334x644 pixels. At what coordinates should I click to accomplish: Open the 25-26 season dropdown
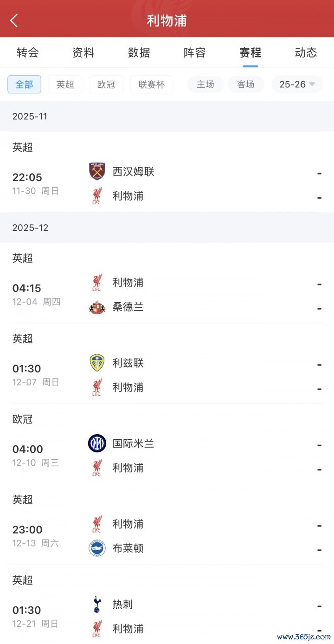297,85
